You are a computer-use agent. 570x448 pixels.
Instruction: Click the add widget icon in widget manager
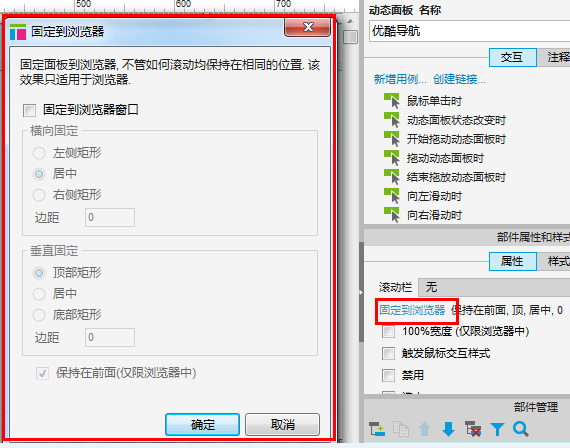[x=377, y=429]
